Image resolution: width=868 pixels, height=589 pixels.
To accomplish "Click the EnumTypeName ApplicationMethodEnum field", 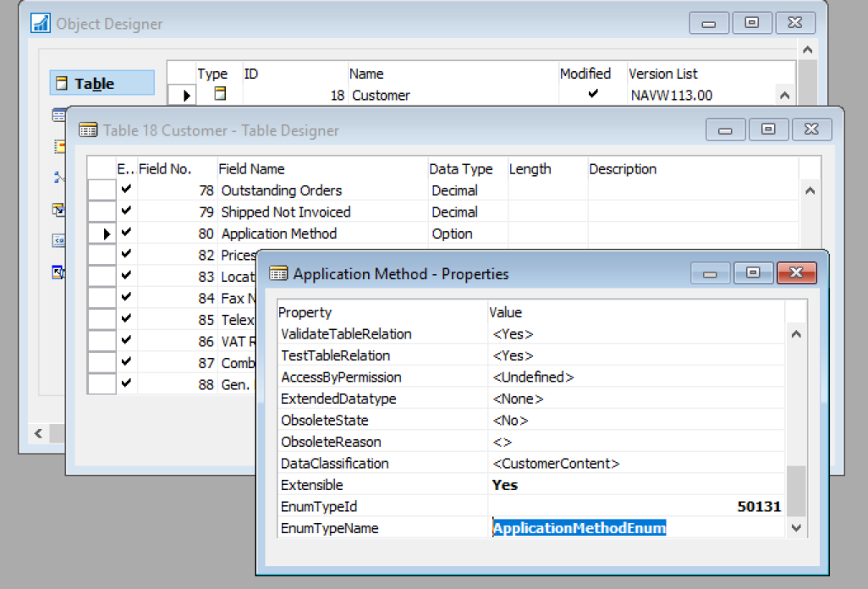I will [x=579, y=528].
